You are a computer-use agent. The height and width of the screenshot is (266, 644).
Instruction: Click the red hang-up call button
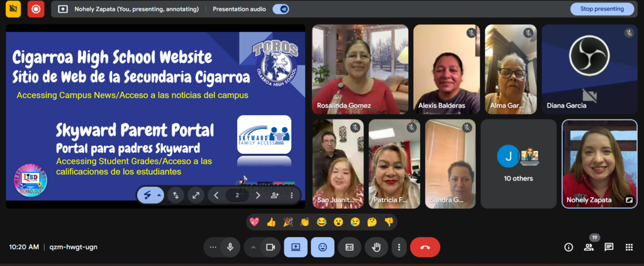pyautogui.click(x=425, y=247)
